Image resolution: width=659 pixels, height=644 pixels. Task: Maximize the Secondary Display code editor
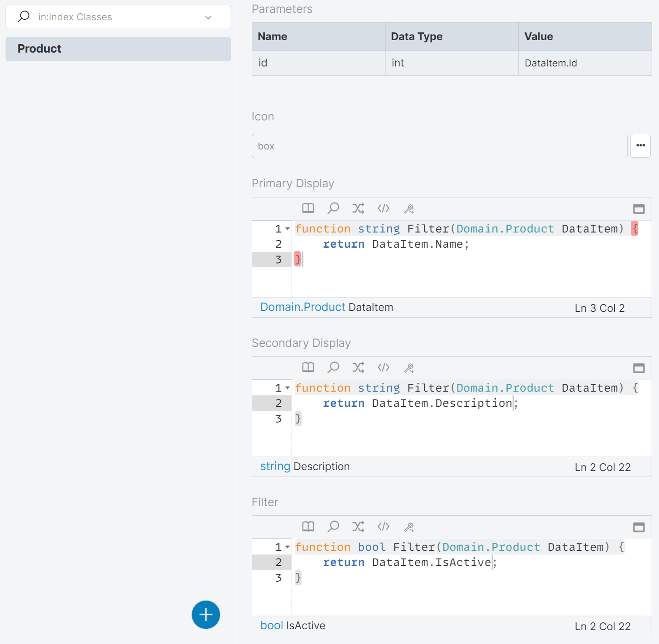point(639,368)
